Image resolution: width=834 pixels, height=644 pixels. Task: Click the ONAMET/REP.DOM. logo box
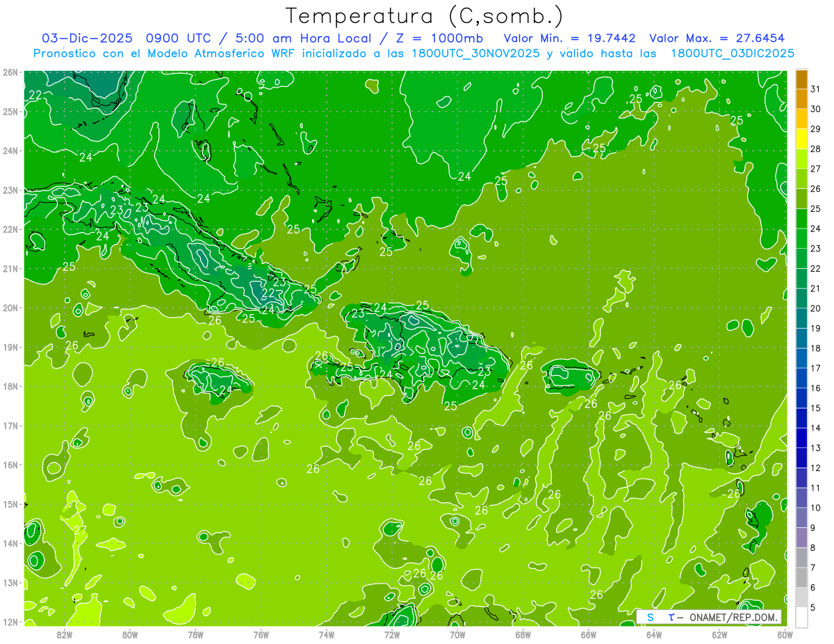point(709,617)
